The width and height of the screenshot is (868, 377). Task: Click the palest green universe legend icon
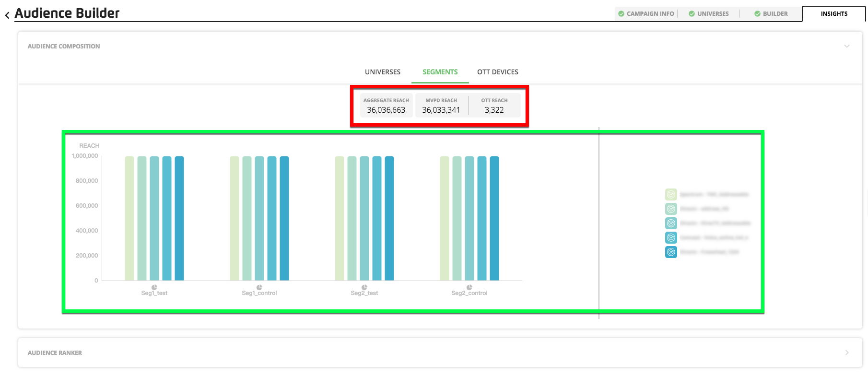671,194
